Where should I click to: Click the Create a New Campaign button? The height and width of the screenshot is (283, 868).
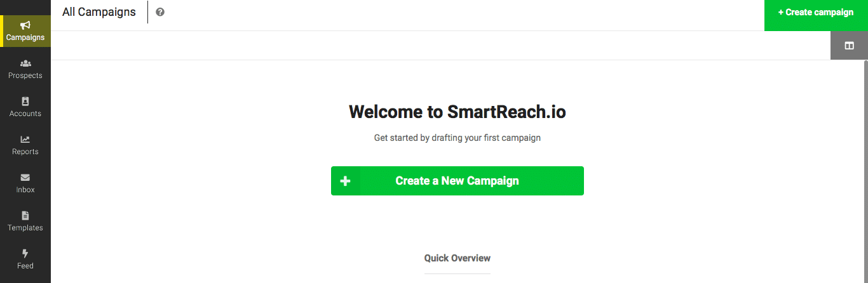pyautogui.click(x=458, y=181)
